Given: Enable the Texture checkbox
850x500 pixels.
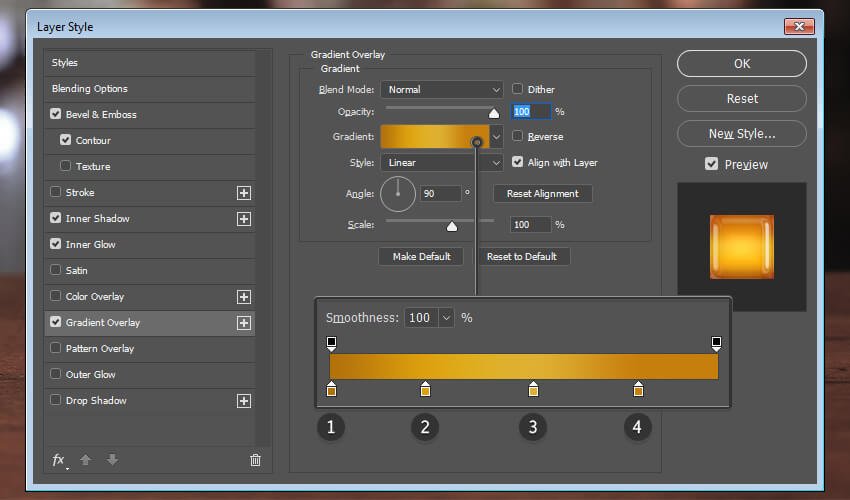Looking at the screenshot, I should click(x=66, y=166).
